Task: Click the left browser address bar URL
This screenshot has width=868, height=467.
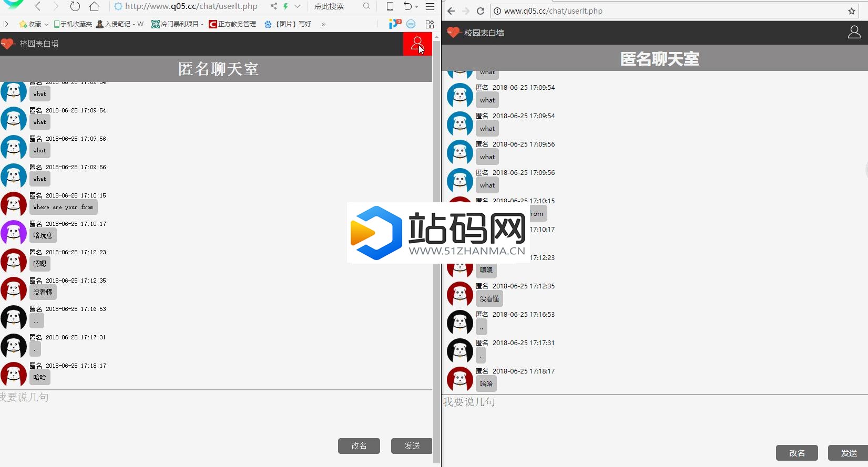Action: pyautogui.click(x=191, y=6)
